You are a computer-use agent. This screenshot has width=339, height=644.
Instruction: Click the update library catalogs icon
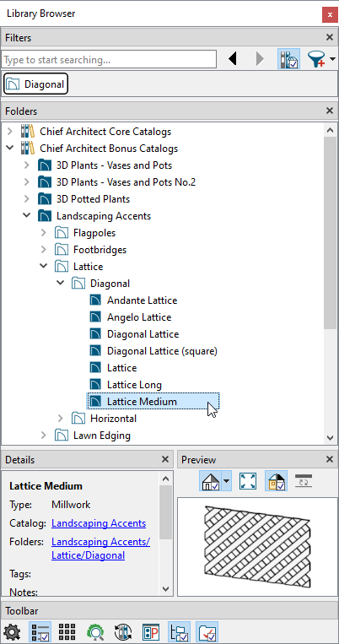click(123, 632)
